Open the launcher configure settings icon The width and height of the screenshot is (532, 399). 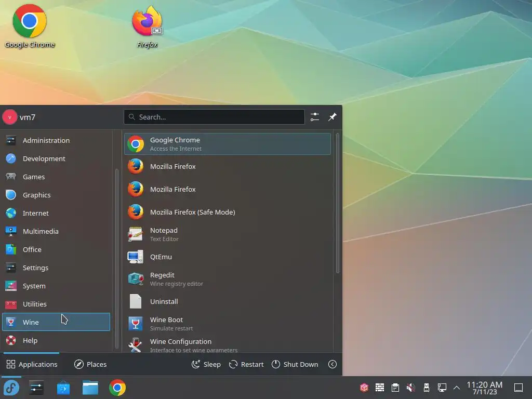[x=315, y=117]
